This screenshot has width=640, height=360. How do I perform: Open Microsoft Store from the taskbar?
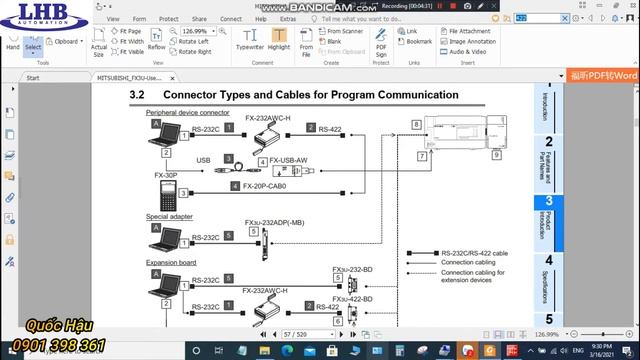332,351
